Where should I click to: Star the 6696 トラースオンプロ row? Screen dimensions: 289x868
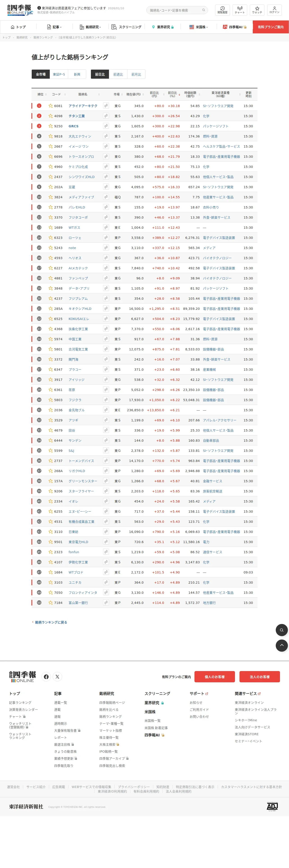pyautogui.click(x=50, y=156)
